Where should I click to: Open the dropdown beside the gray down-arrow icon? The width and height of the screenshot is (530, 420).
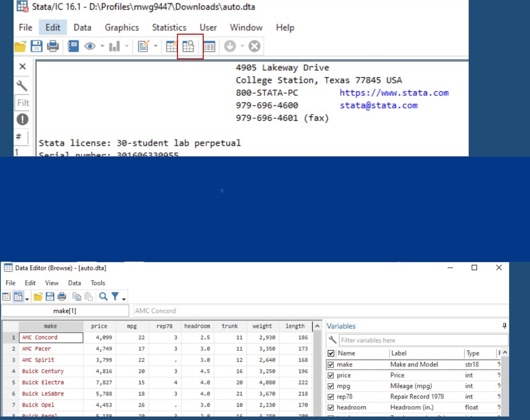242,46
